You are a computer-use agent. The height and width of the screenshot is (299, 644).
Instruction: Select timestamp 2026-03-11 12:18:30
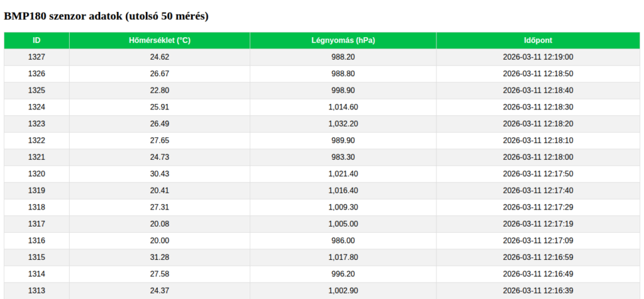(x=538, y=107)
